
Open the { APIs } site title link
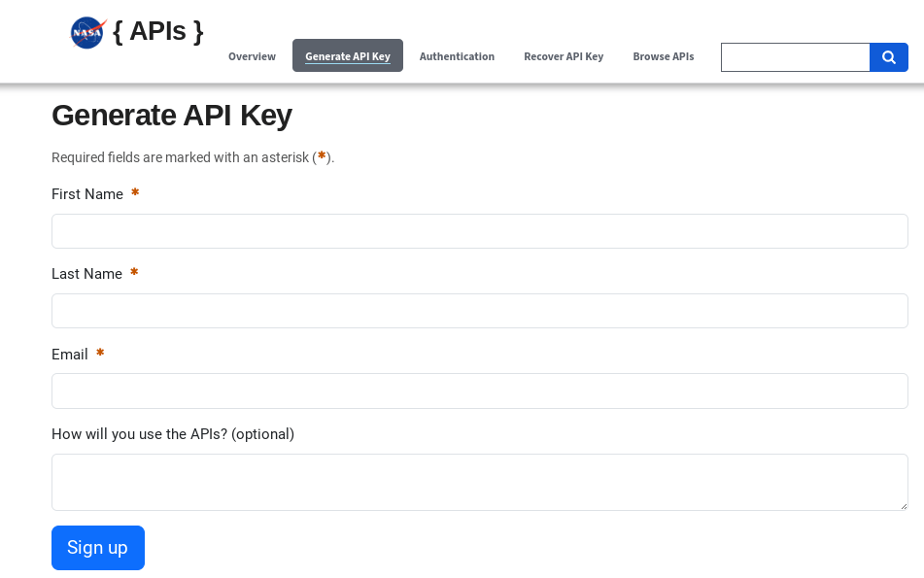(x=157, y=31)
